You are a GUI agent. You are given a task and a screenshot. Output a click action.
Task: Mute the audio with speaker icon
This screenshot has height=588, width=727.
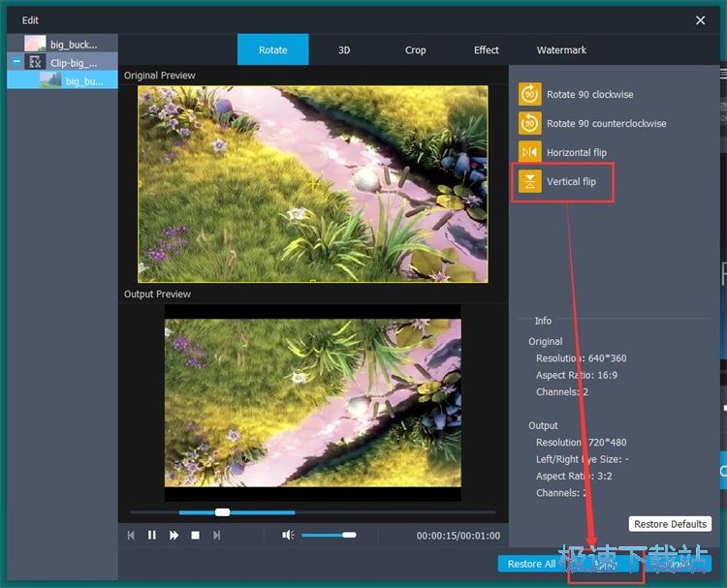point(288,535)
